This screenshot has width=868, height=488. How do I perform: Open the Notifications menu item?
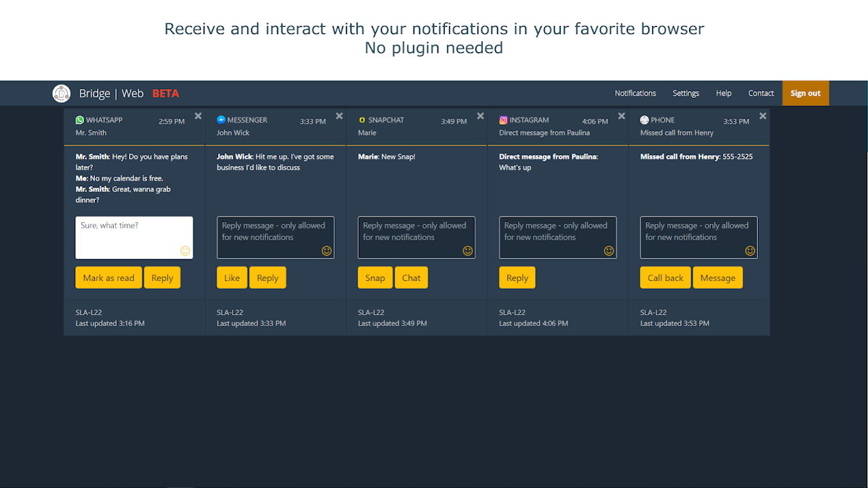635,93
